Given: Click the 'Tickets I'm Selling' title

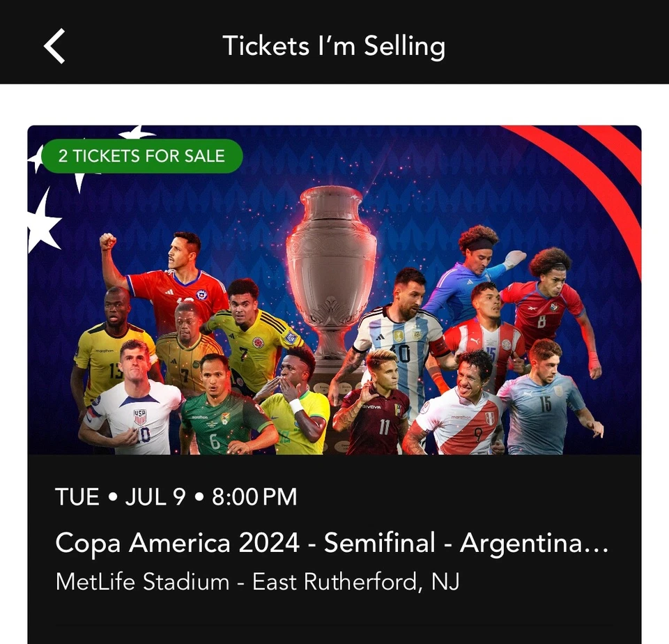Looking at the screenshot, I should pyautogui.click(x=334, y=45).
